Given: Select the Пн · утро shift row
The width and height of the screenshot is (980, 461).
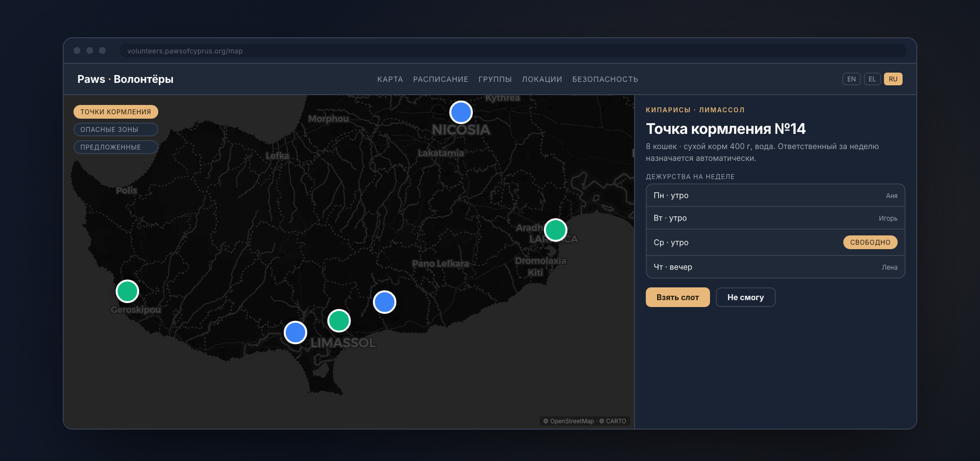Looking at the screenshot, I should [x=775, y=195].
